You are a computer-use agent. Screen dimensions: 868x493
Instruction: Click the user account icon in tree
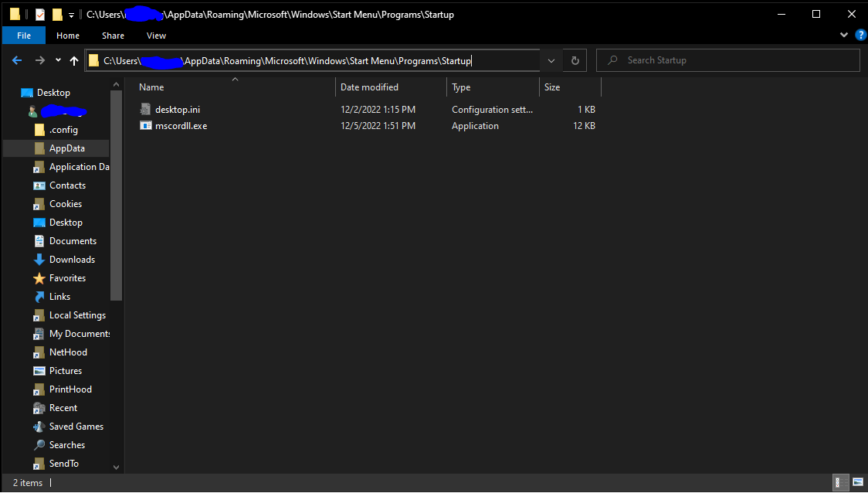point(32,111)
